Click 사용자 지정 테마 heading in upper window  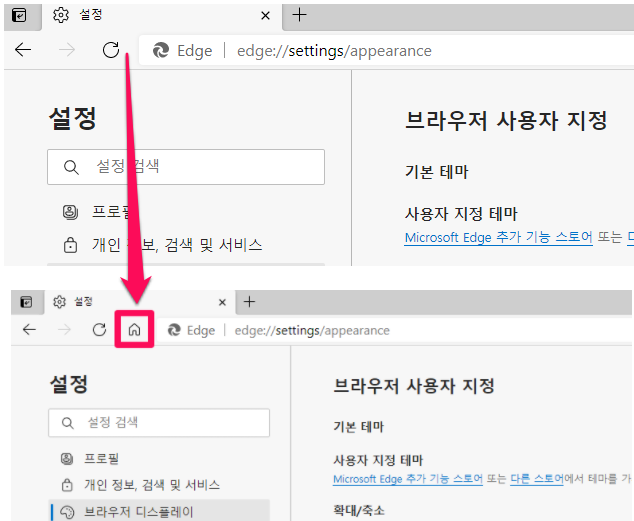point(461,213)
